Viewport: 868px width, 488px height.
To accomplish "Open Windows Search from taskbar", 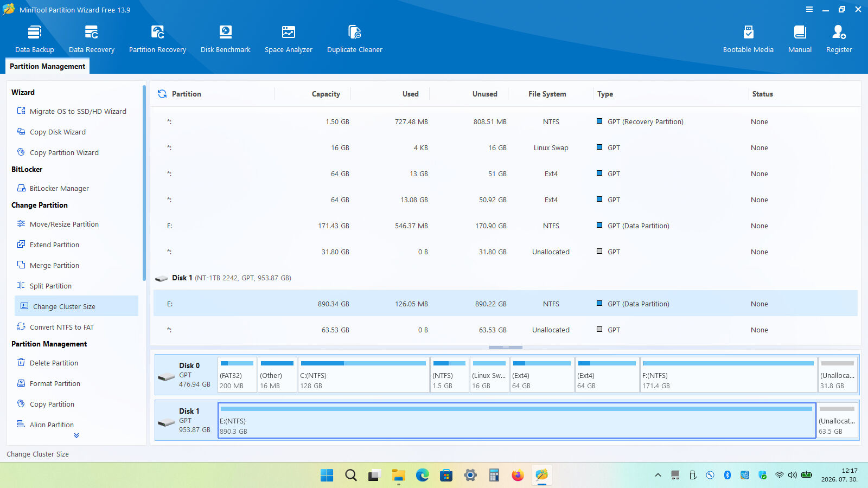I will [x=351, y=475].
